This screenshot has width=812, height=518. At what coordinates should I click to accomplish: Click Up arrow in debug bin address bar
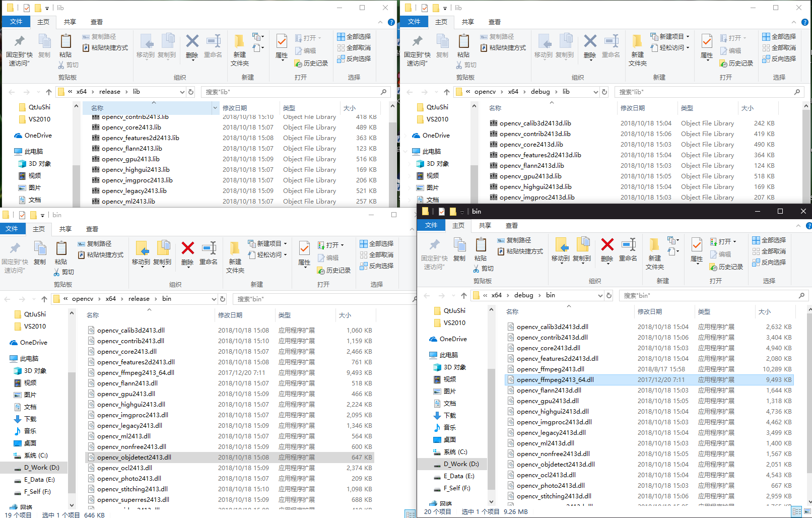[x=464, y=296]
